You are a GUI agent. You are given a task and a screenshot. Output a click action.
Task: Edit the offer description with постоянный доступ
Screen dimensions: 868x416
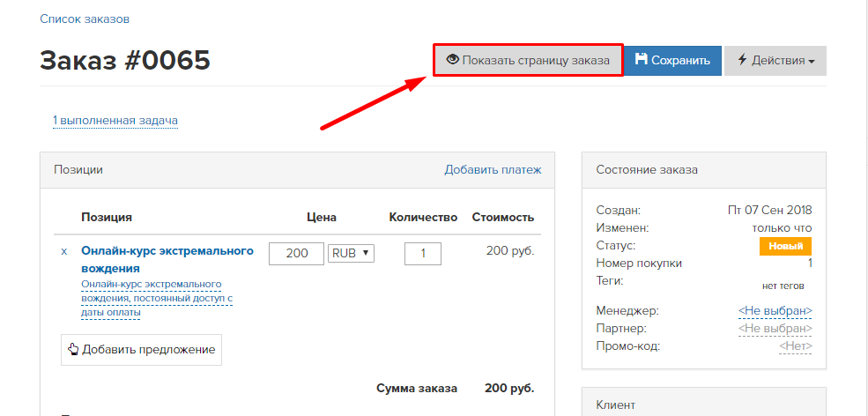pos(157,299)
